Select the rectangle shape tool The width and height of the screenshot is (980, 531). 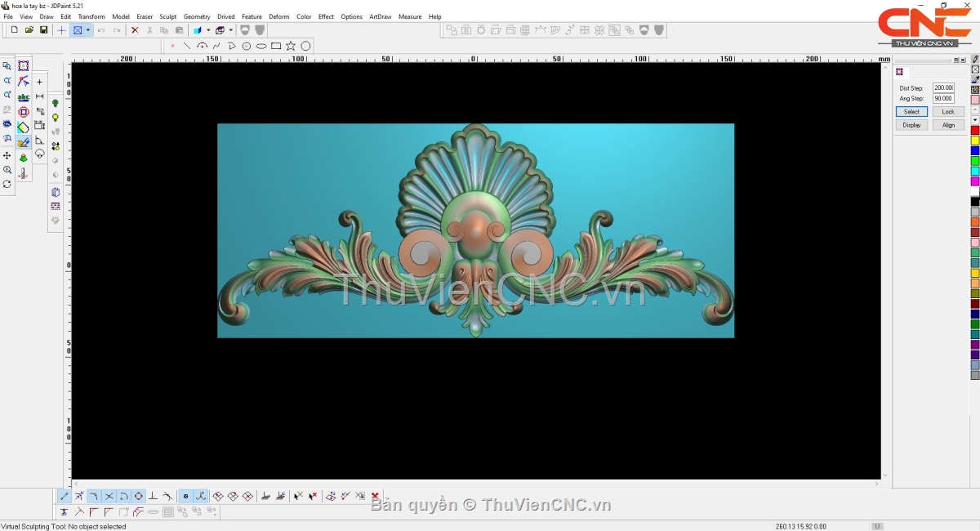276,46
